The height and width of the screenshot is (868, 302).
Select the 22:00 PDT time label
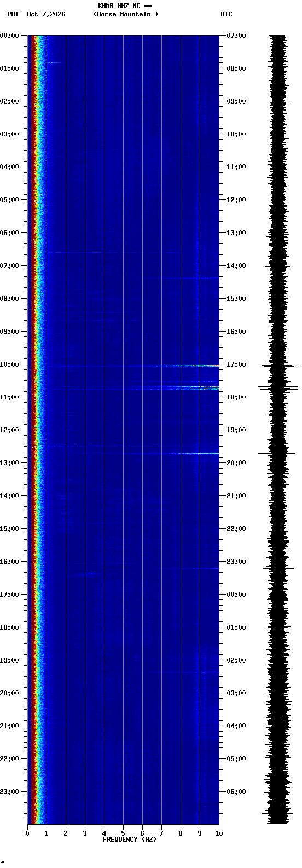pos(9,759)
